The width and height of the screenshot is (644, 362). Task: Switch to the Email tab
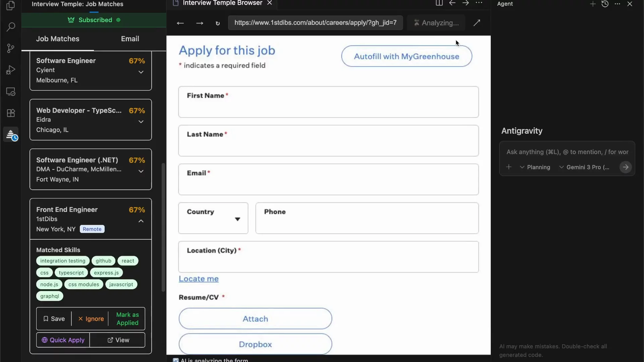click(130, 39)
